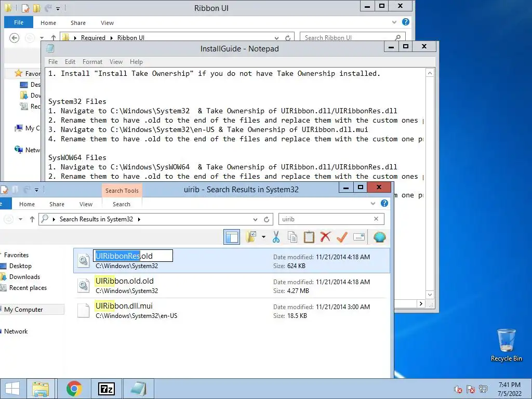The width and height of the screenshot is (532, 399).
Task: Open Recycle Bin on the desktop
Action: pyautogui.click(x=506, y=345)
